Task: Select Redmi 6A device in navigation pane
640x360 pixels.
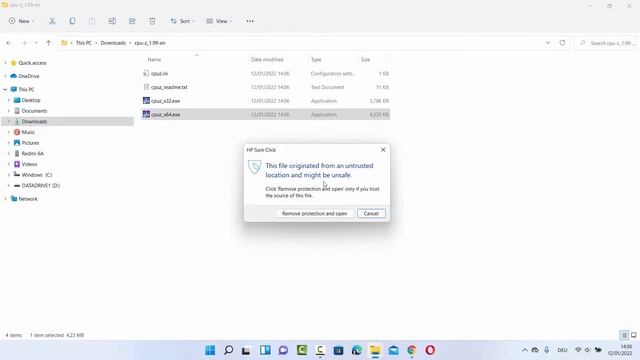Action: (32, 153)
